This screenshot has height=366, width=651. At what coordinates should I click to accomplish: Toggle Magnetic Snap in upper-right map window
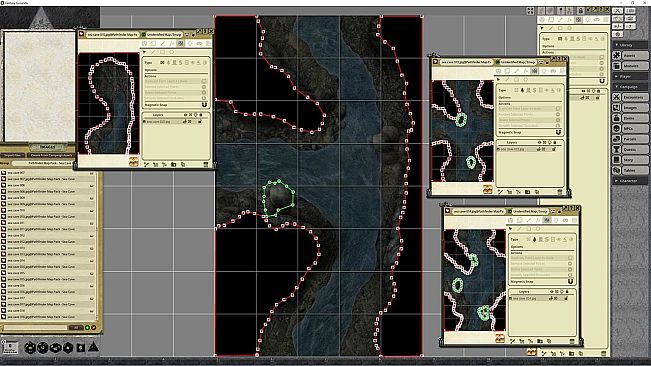click(x=558, y=132)
